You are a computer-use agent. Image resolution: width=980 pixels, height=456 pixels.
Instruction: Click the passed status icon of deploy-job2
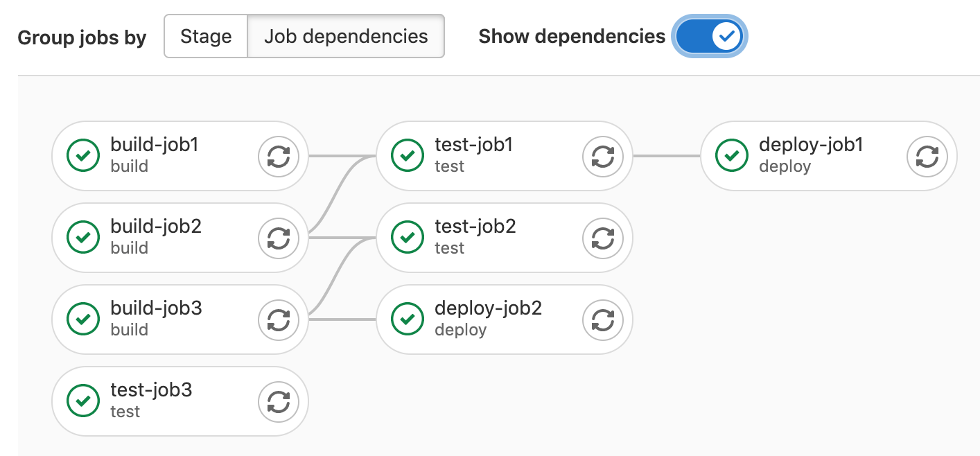pyautogui.click(x=407, y=319)
